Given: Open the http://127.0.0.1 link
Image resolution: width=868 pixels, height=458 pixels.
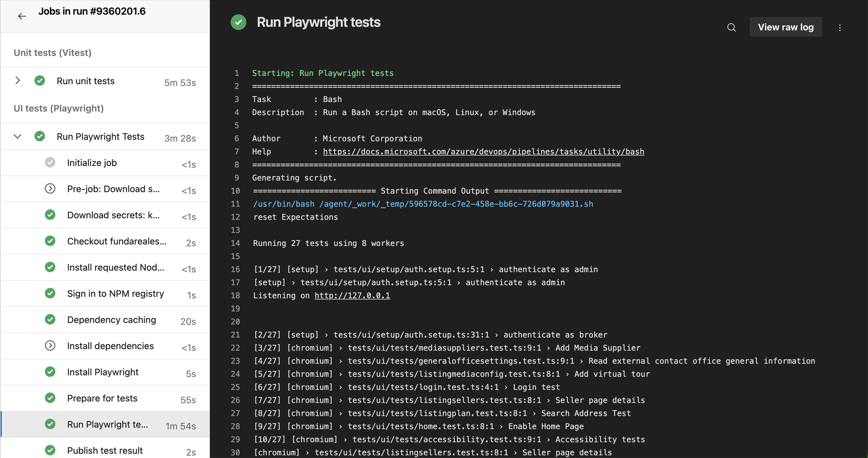Looking at the screenshot, I should (352, 296).
